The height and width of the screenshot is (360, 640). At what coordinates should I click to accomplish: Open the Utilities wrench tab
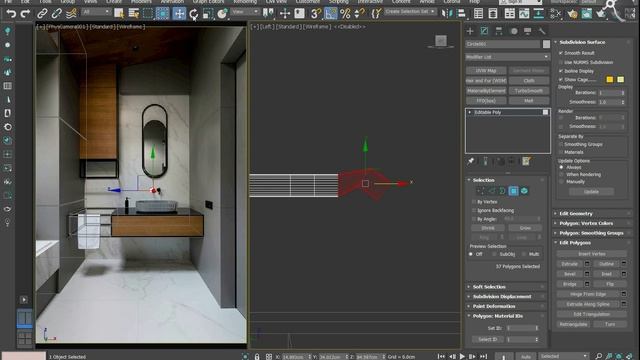(x=542, y=31)
